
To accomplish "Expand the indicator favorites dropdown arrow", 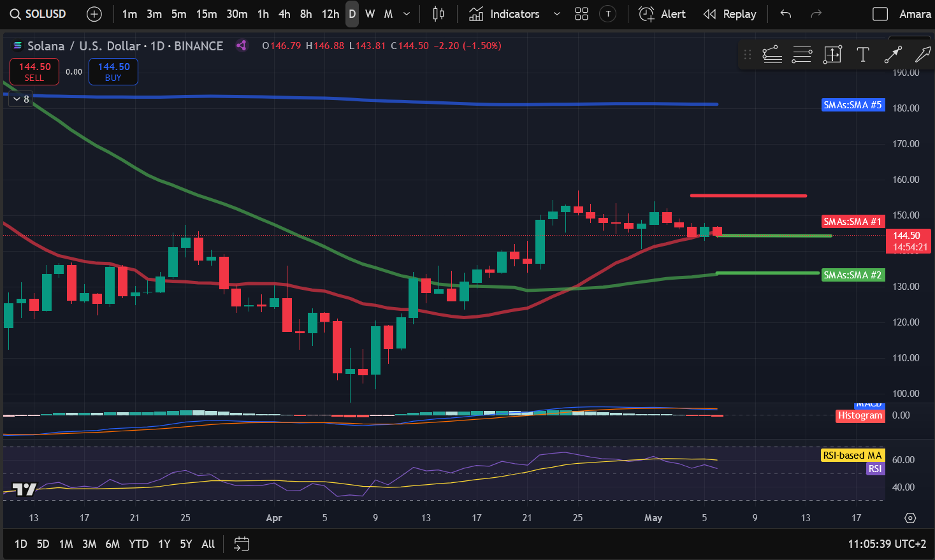I will 556,14.
